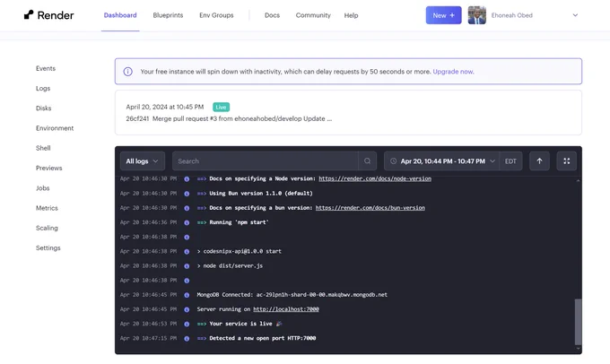Click info icon on node dist/server.js row
Viewport: 610px width, 364px height.
[187, 266]
